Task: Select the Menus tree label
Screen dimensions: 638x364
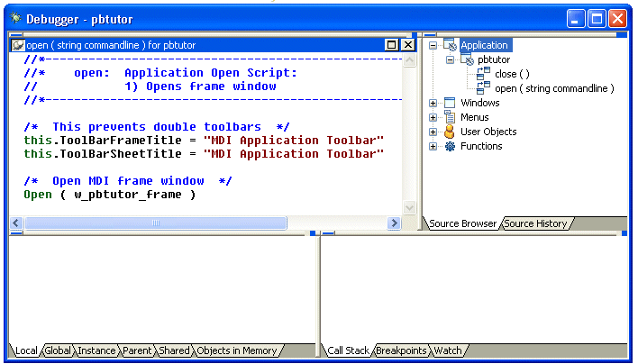Action: click(474, 117)
